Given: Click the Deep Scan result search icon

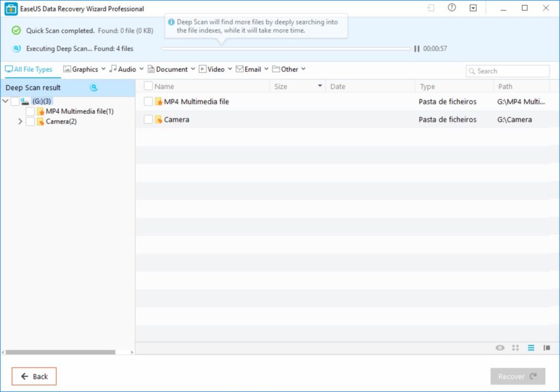Looking at the screenshot, I should [94, 87].
